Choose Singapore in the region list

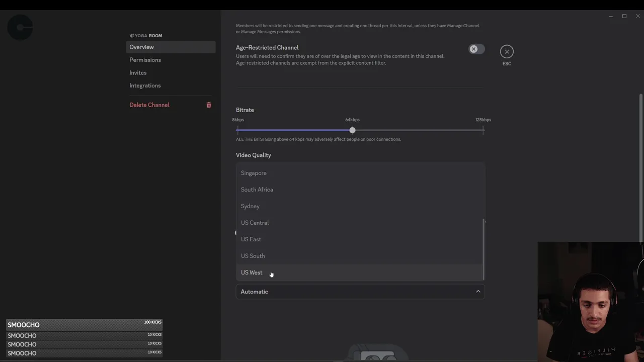tap(254, 173)
